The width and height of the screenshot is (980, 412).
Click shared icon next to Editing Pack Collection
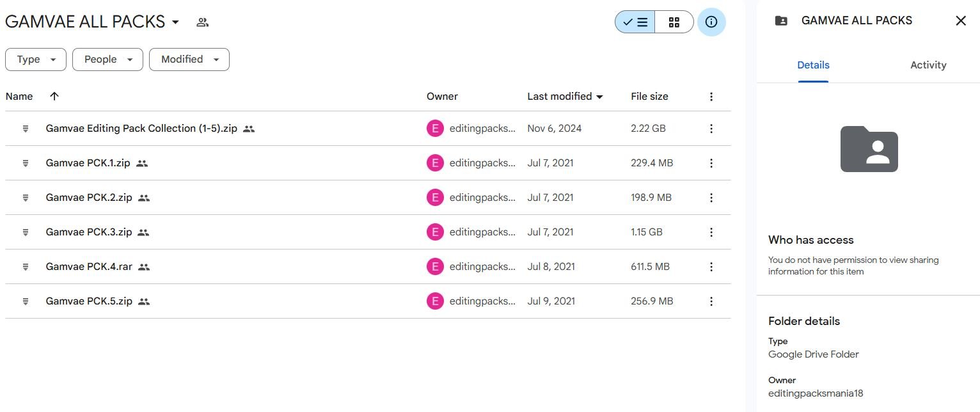[x=249, y=129]
